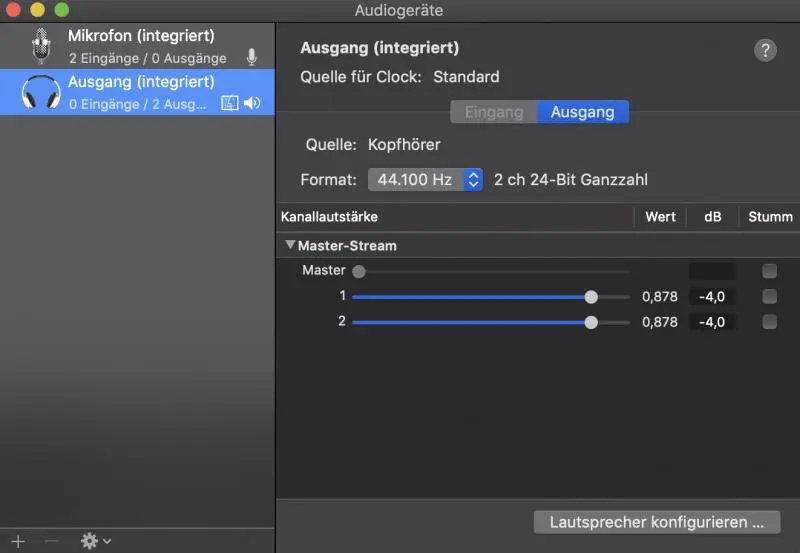
Task: Open help with the question mark button
Action: pos(765,50)
